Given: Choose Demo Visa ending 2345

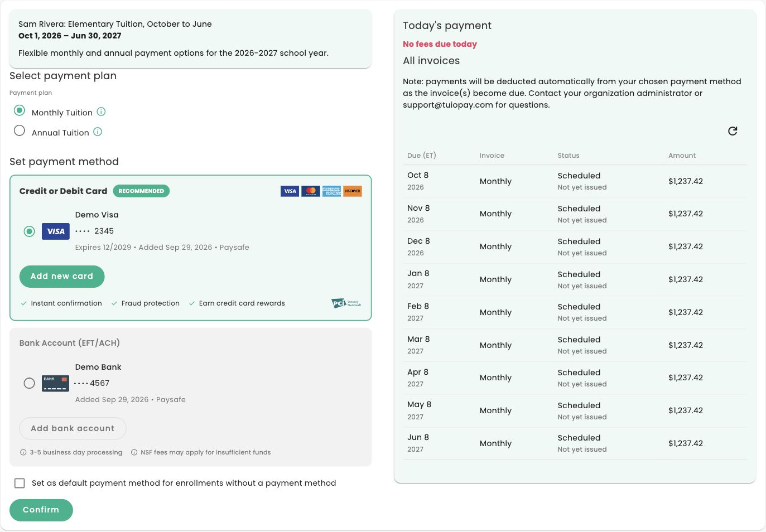Looking at the screenshot, I should pyautogui.click(x=30, y=231).
